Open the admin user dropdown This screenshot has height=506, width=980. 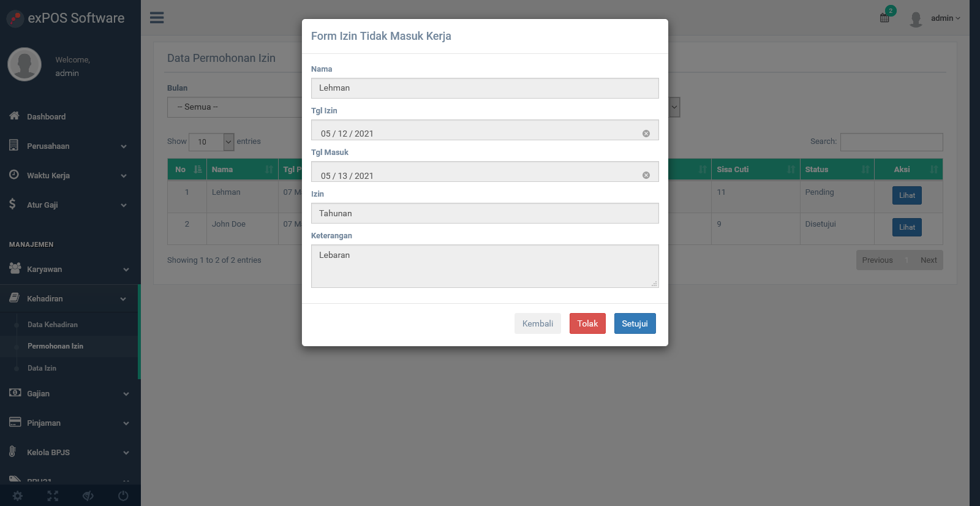pos(945,18)
